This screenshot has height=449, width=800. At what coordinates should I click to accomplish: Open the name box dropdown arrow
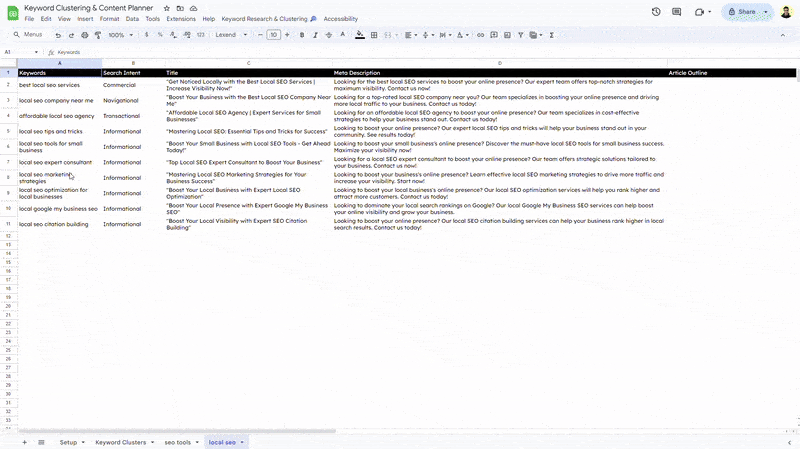coord(36,52)
